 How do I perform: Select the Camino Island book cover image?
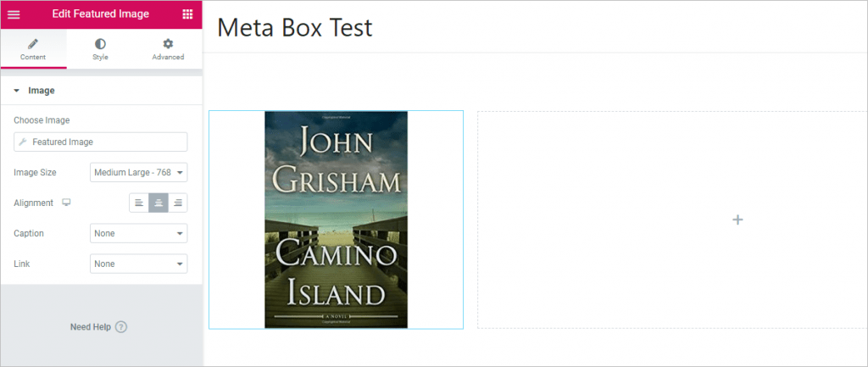coord(336,220)
